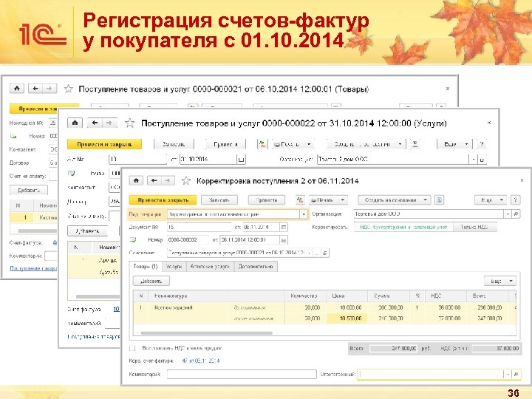The height and width of the screenshot is (399, 532).
Task: Open help question mark in Корректировка window
Action: pos(516,200)
